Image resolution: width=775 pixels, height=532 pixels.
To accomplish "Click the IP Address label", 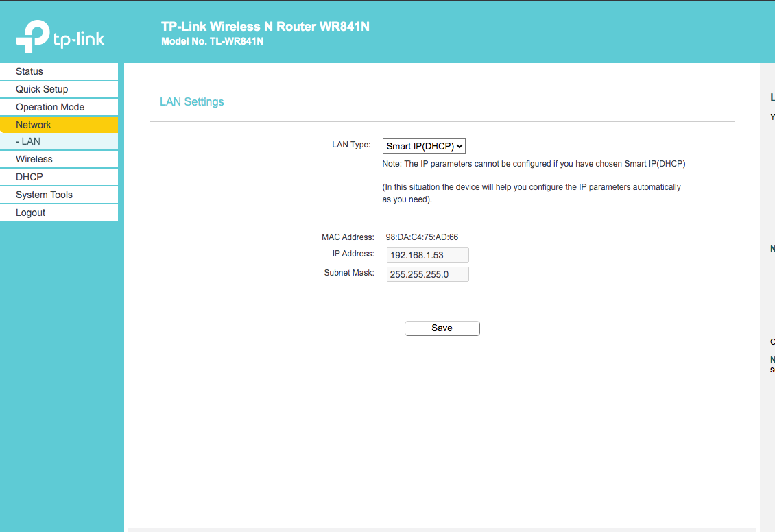I will pos(353,254).
